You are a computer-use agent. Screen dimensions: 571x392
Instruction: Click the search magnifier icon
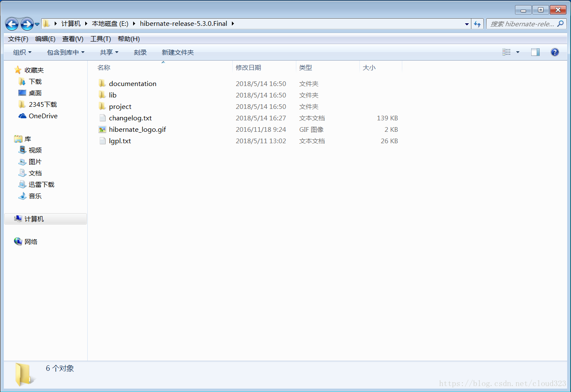(x=560, y=24)
